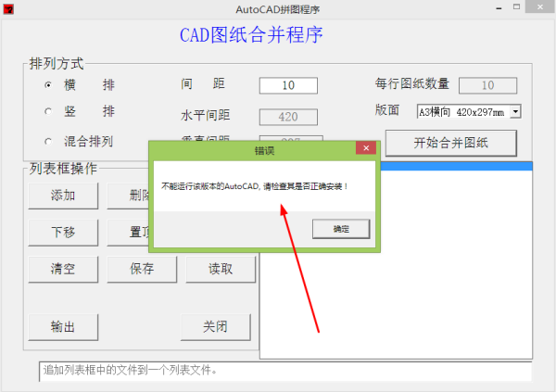Click the partially hidden 删除 button
The width and height of the screenshot is (556, 392).
tap(128, 196)
